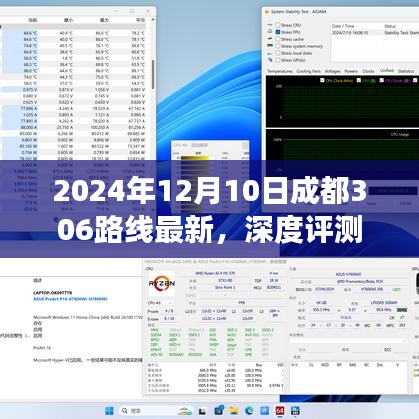Select the Unified tab in AIDA64
419x419 pixels.
click(387, 71)
